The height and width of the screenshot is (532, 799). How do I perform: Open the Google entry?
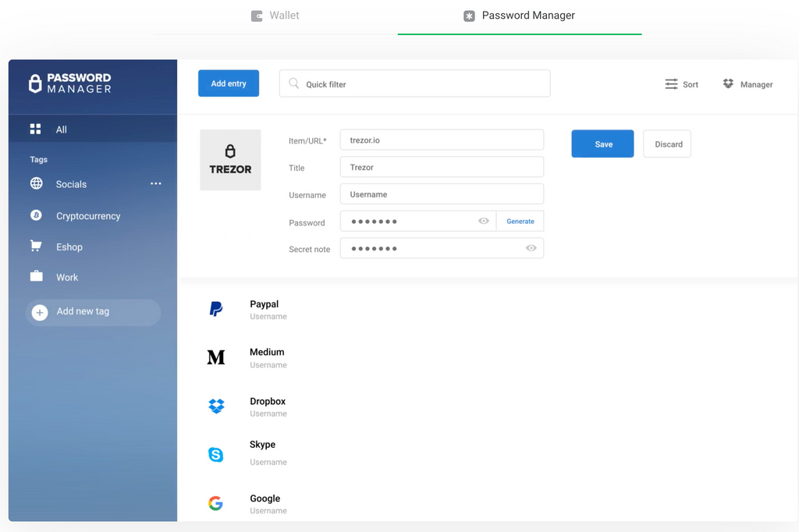point(265,498)
